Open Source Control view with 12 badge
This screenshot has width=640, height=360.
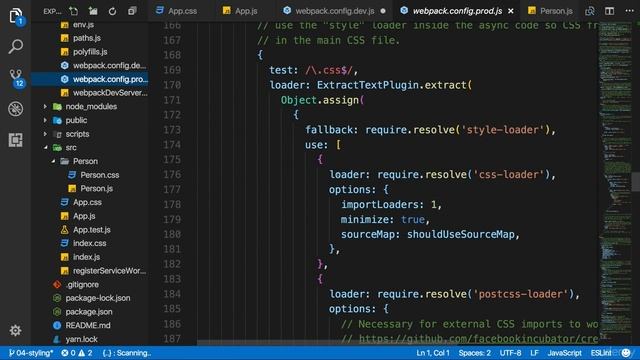(16, 78)
